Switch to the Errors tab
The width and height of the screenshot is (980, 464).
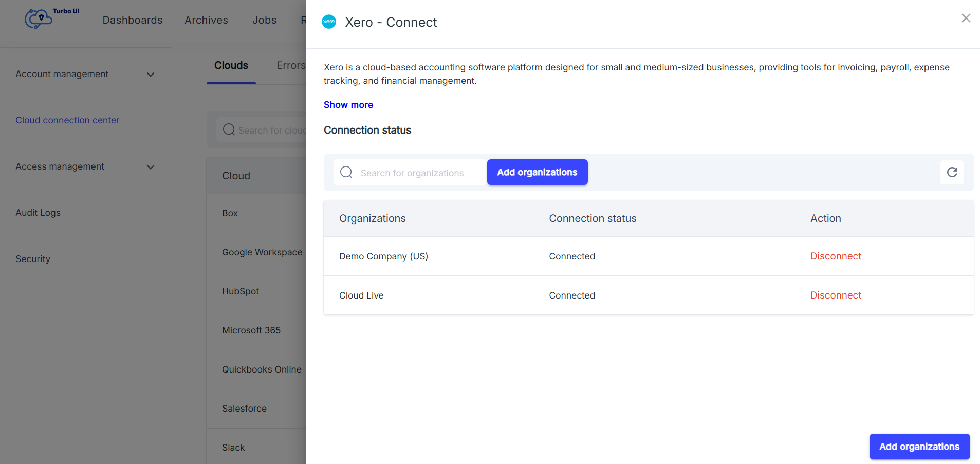coord(291,66)
